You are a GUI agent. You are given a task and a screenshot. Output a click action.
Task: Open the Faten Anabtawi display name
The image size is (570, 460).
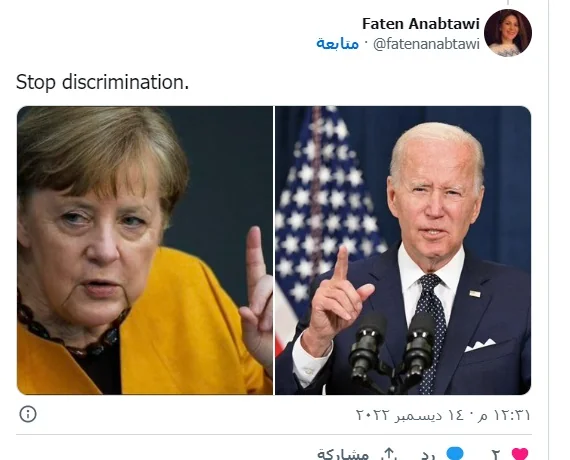(x=421, y=24)
